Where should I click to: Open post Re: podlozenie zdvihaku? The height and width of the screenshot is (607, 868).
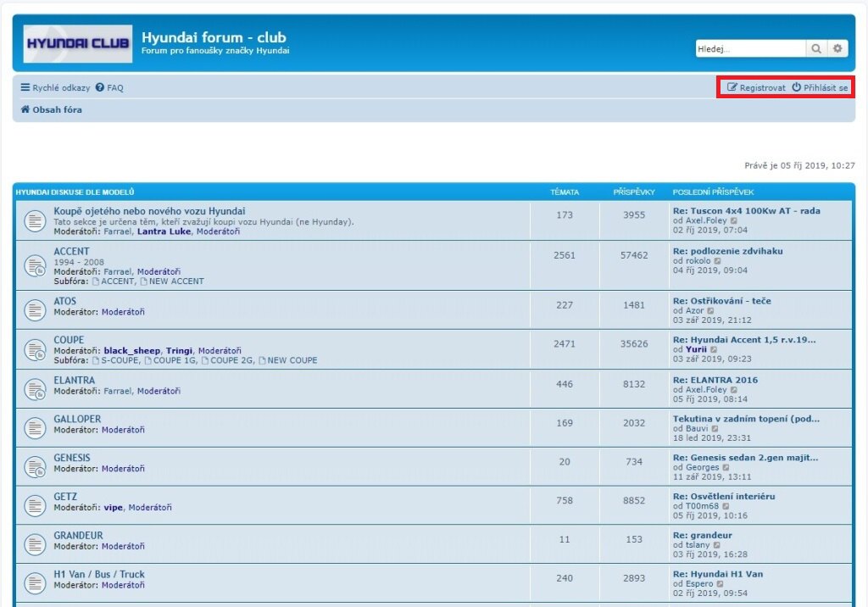[728, 251]
